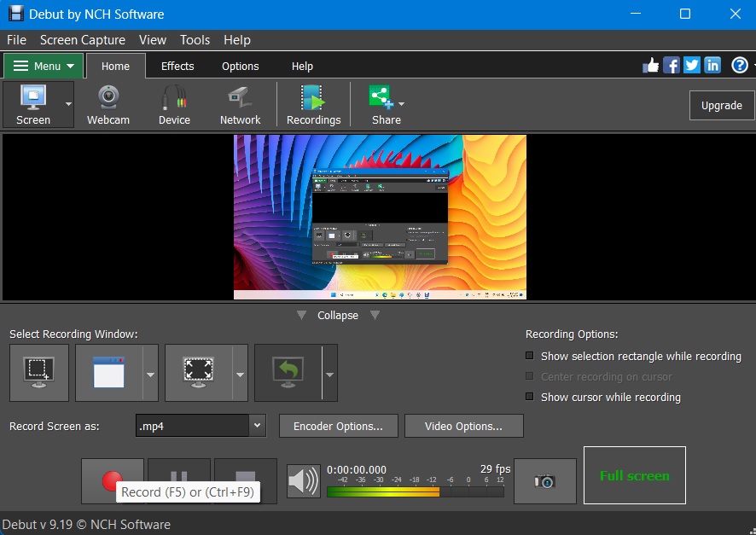The image size is (756, 535).
Task: Mute audio using the speaker icon
Action: (x=303, y=481)
